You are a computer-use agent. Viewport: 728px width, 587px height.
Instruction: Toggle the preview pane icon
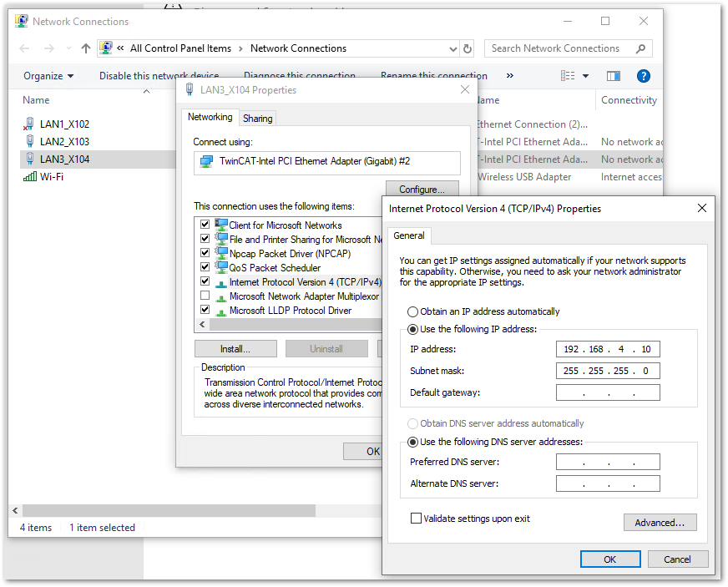coord(614,76)
